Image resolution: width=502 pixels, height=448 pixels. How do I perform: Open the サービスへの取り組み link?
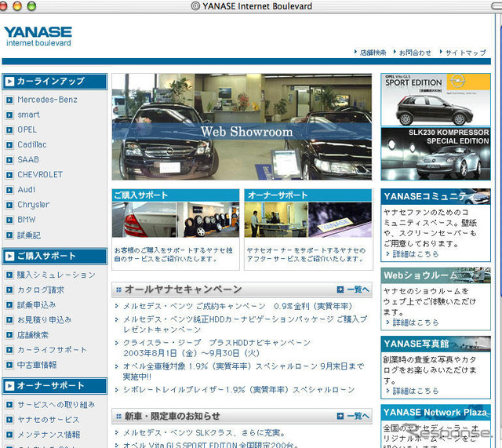(x=56, y=405)
